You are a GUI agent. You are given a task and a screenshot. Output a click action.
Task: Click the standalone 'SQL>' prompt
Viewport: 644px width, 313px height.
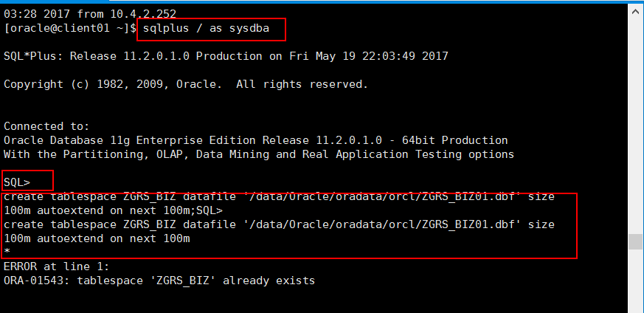pos(17,182)
